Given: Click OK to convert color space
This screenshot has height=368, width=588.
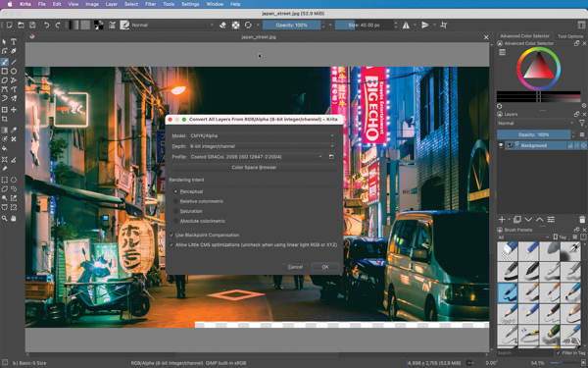Looking at the screenshot, I should pos(325,267).
